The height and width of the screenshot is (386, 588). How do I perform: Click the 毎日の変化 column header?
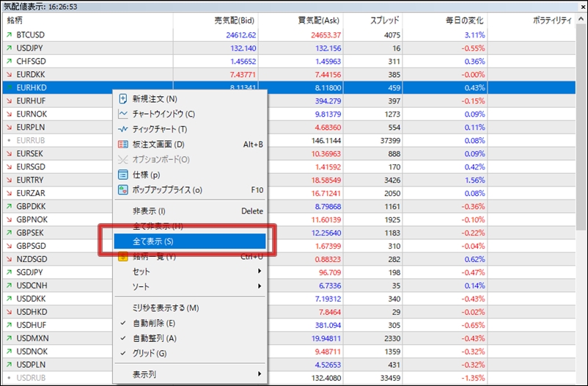click(445, 21)
